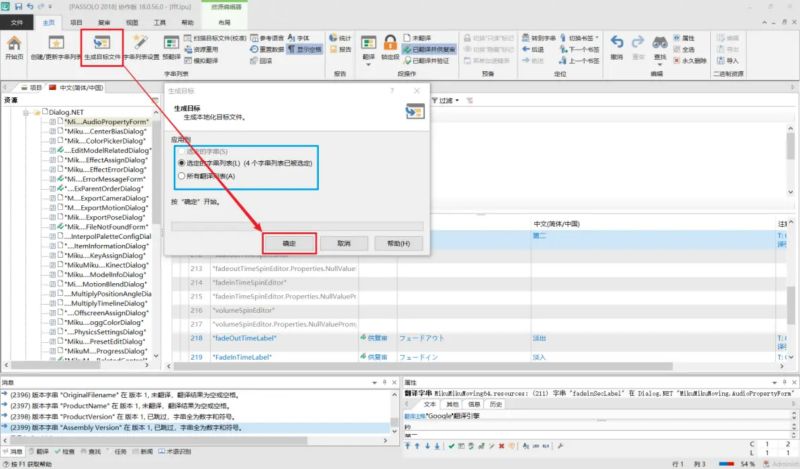Select 所有翻译列表 radio option
The height and width of the screenshot is (469, 800).
pyautogui.click(x=181, y=176)
